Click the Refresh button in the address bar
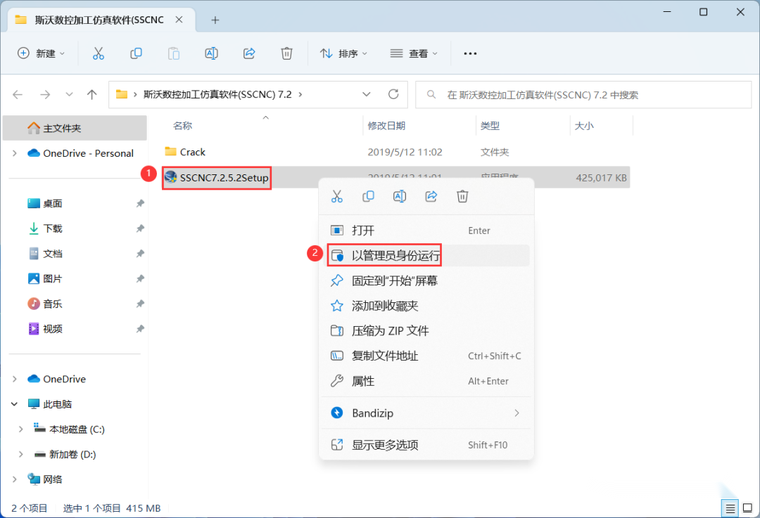This screenshot has height=518, width=760. click(x=394, y=94)
